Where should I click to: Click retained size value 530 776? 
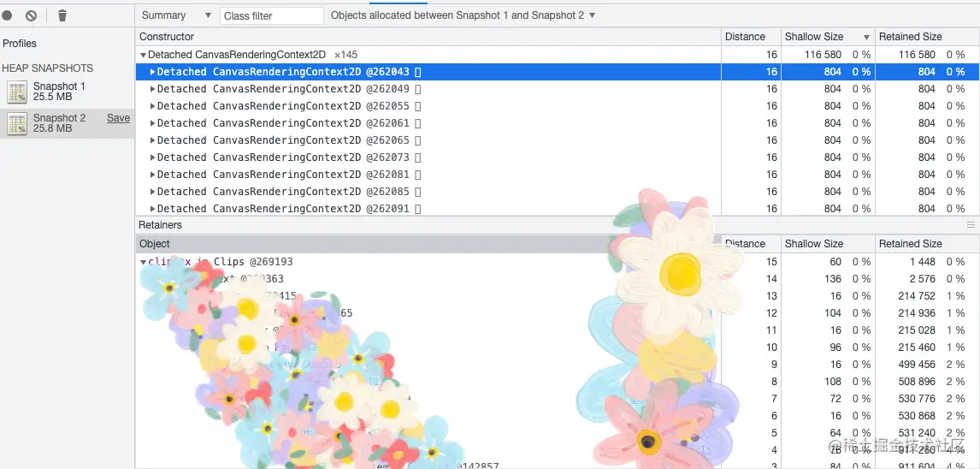916,398
